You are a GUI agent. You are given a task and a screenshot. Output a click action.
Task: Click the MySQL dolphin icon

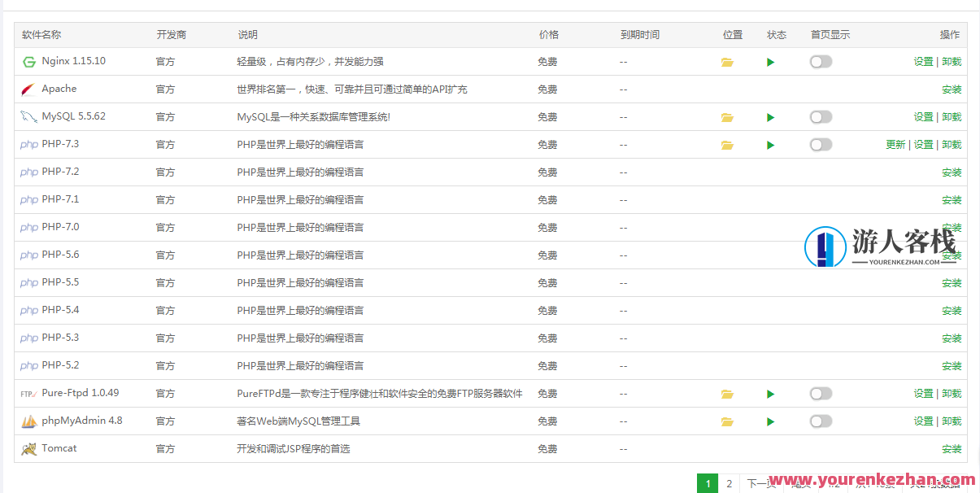tap(29, 117)
